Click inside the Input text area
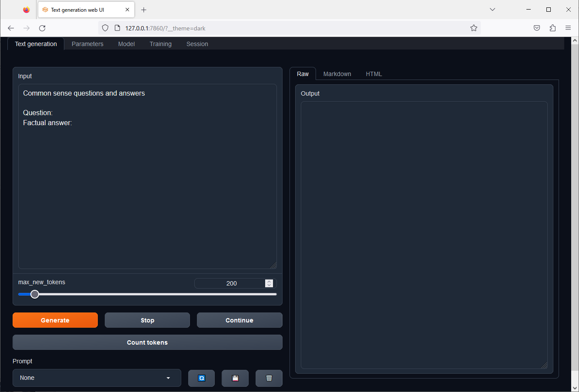 pos(147,174)
